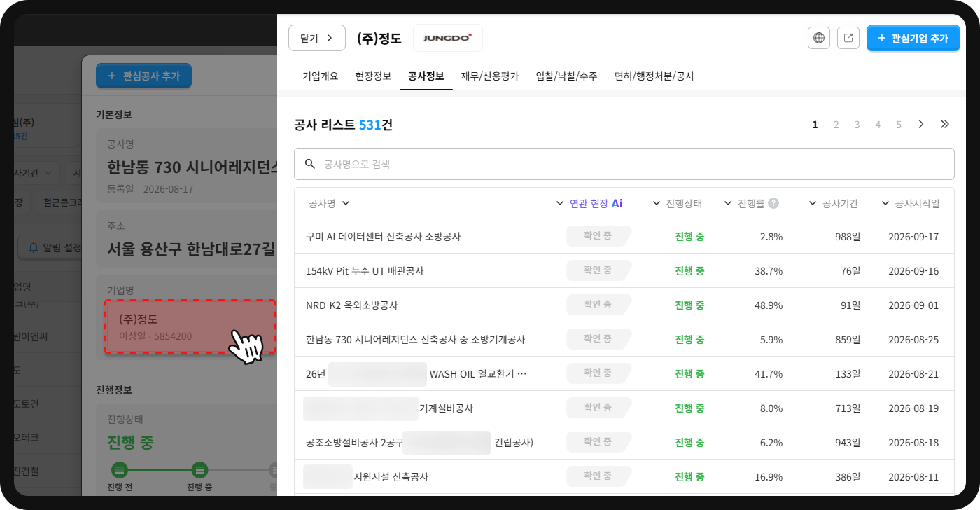The image size is (980, 510).
Task: Open the globe website icon
Action: 818,38
